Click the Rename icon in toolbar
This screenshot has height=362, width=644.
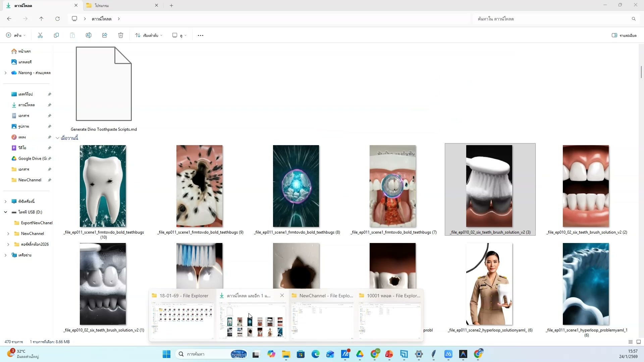[x=89, y=35]
